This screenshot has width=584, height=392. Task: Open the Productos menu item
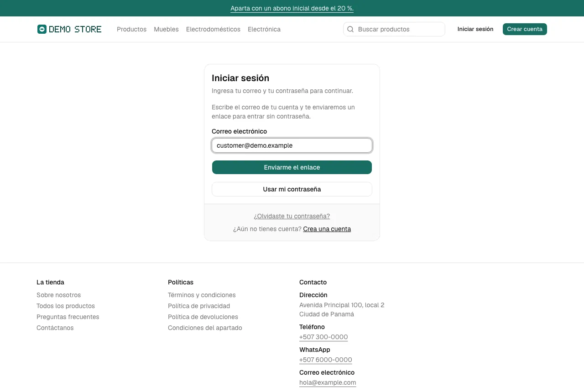pyautogui.click(x=131, y=29)
